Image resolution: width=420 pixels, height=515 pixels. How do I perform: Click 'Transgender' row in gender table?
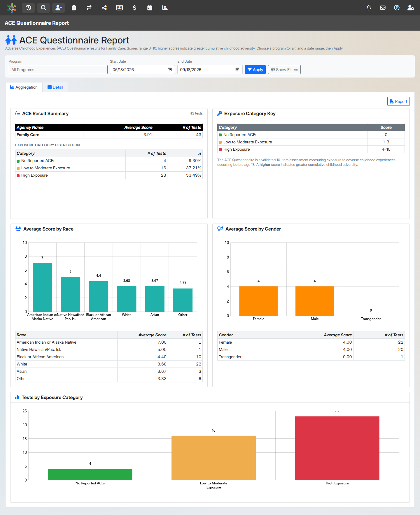click(x=311, y=357)
